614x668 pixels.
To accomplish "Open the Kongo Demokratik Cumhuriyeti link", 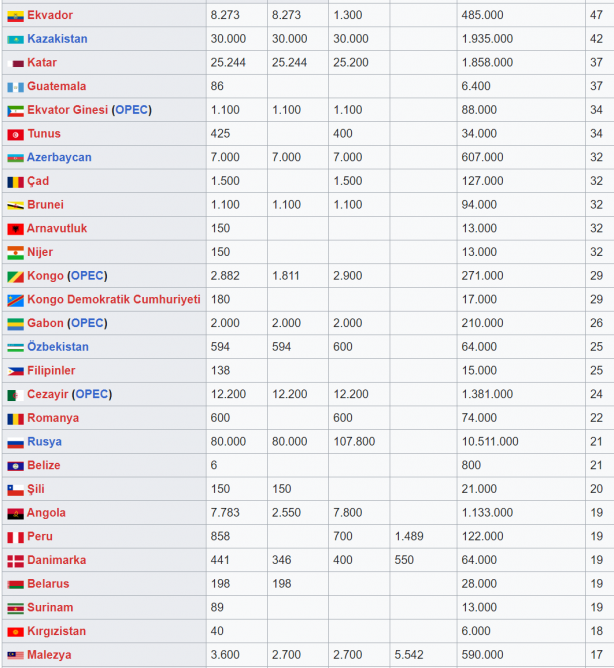I will click(x=113, y=300).
